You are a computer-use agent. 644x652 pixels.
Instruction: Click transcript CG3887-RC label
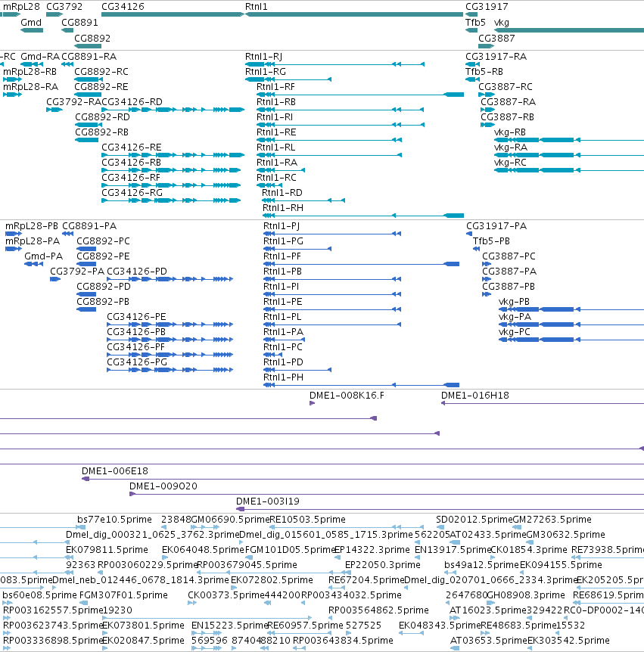pos(505,86)
